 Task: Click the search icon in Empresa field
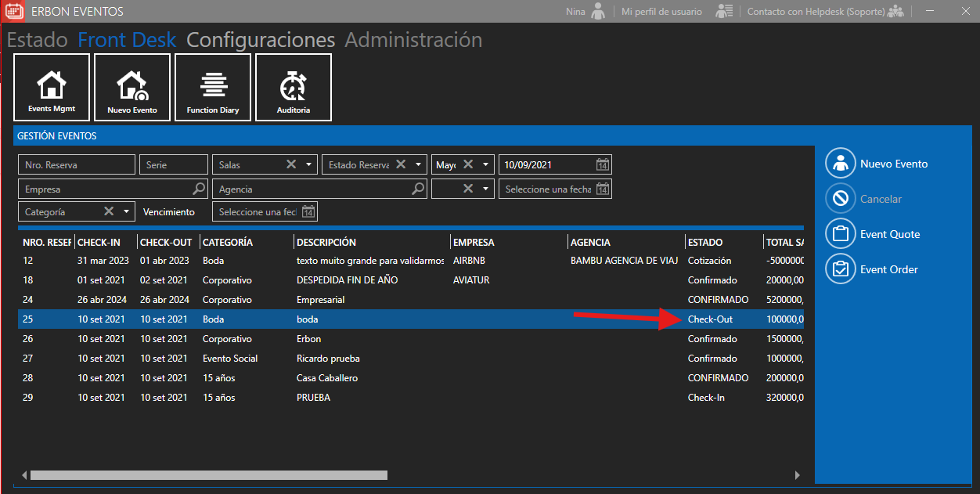pyautogui.click(x=199, y=189)
